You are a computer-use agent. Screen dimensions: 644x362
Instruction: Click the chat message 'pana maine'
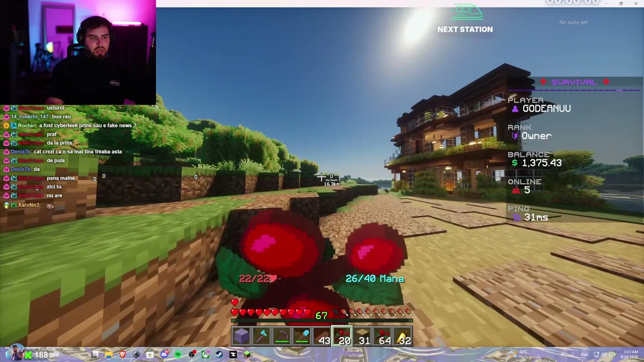[60, 178]
